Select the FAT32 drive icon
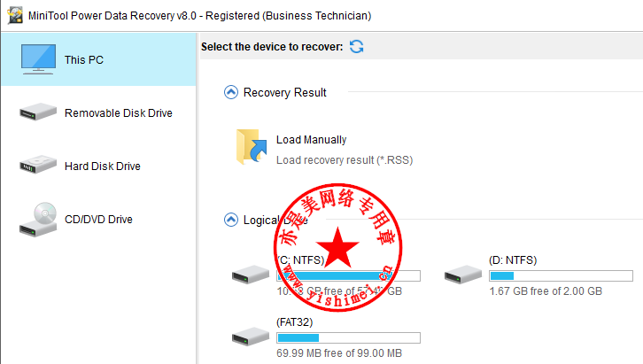 click(251, 337)
